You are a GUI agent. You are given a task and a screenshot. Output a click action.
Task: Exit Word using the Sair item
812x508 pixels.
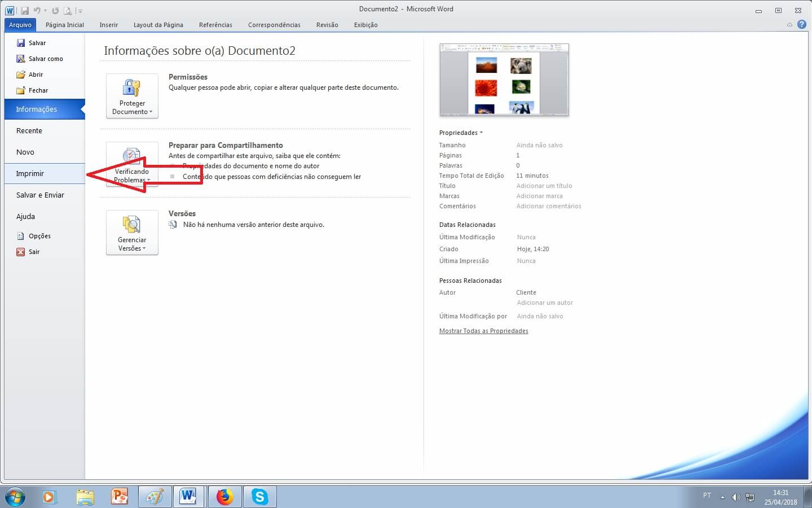click(x=34, y=252)
